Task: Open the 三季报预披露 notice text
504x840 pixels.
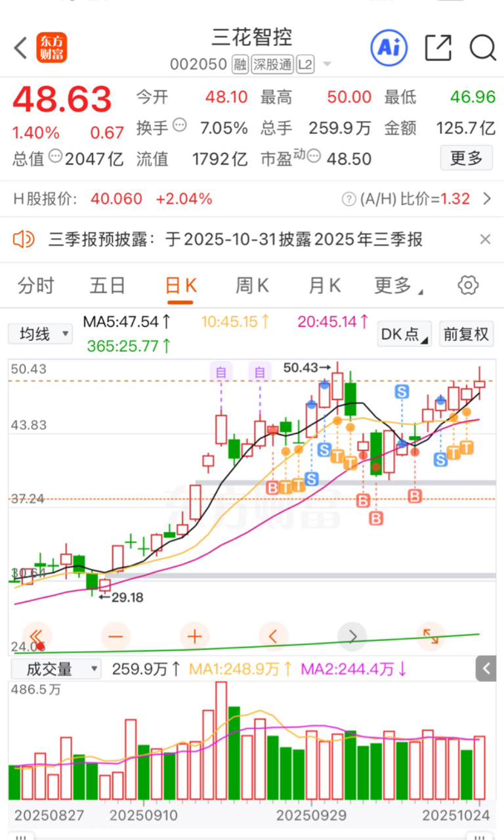Action: click(x=236, y=239)
